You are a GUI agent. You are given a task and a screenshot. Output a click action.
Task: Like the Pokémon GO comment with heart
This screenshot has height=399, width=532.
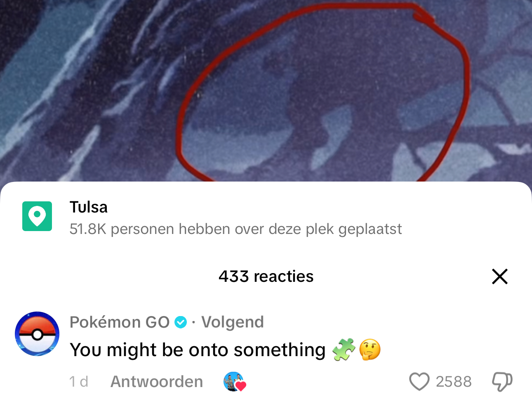pos(419,382)
